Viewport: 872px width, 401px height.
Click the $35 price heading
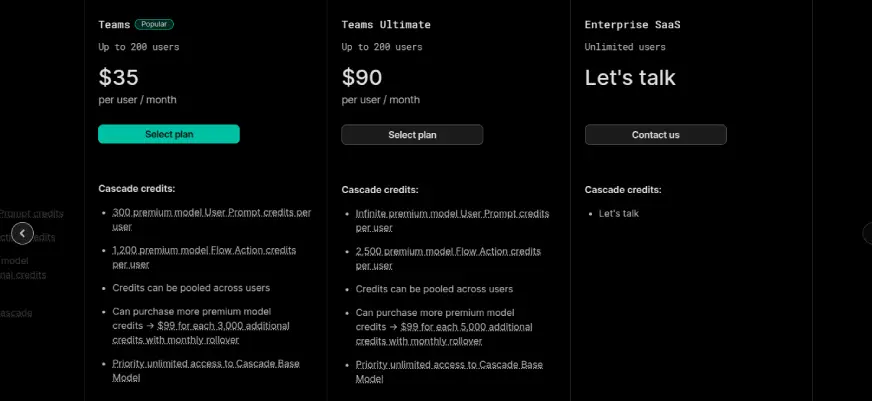[119, 77]
